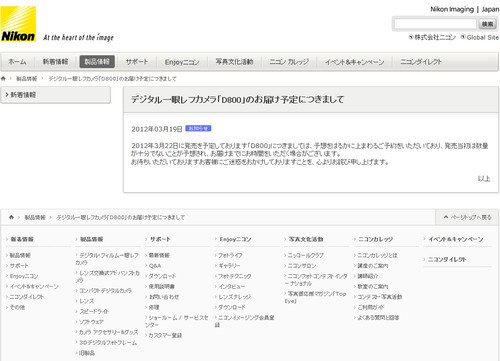This screenshot has width=500, height=361.
Task: Click 使用説明書 footer link
Action: click(x=161, y=286)
